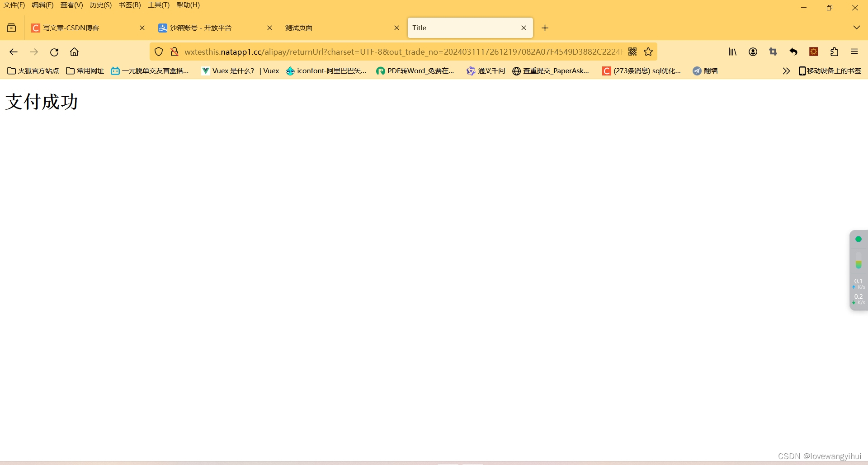Open 查重提交_PaperAsk bookmark
Viewport: 868px width, 465px height.
551,71
